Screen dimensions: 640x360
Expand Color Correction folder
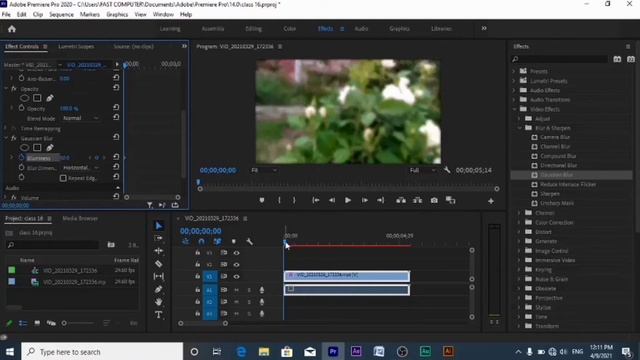point(519,222)
